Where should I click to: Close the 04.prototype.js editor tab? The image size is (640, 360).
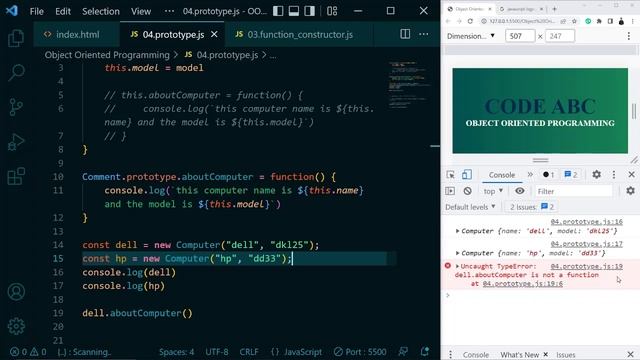(214, 35)
